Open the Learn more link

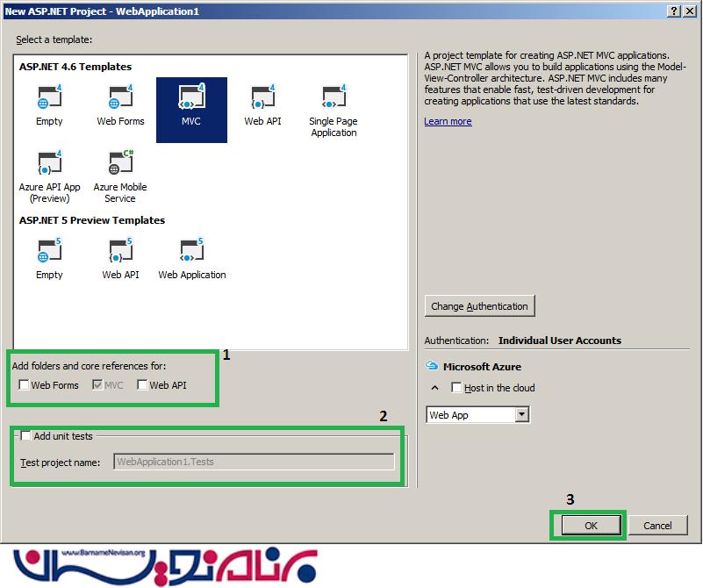[448, 121]
